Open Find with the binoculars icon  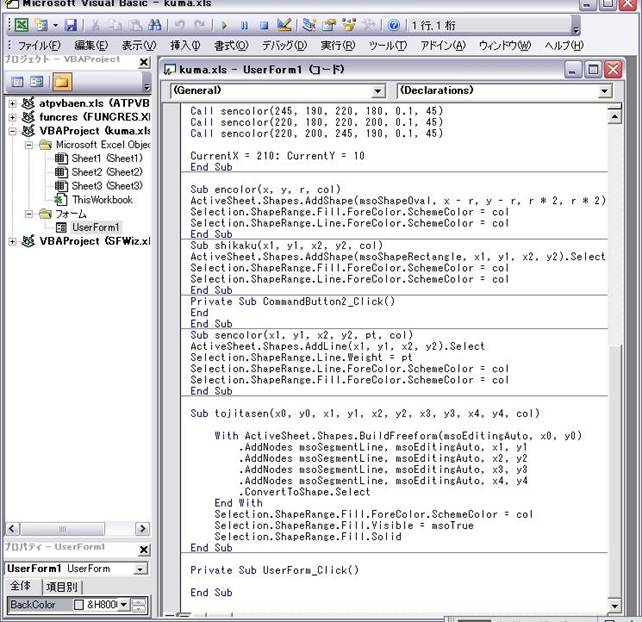[154, 25]
